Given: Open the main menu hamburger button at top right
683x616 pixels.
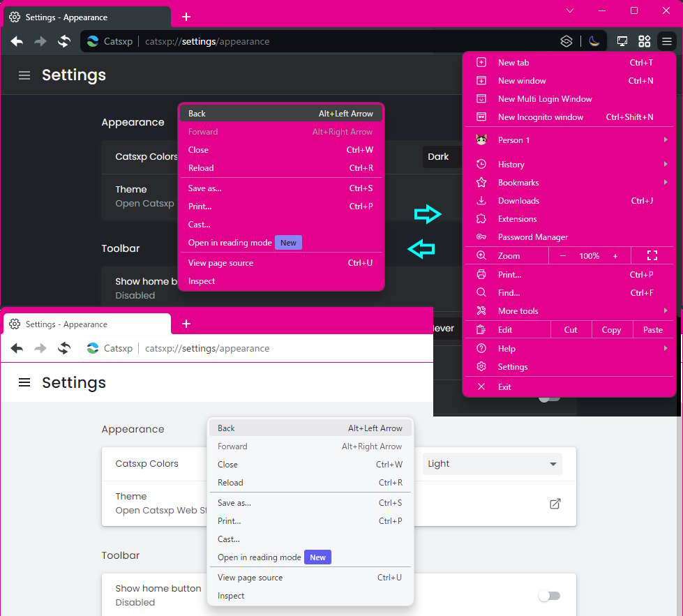Looking at the screenshot, I should coord(667,41).
